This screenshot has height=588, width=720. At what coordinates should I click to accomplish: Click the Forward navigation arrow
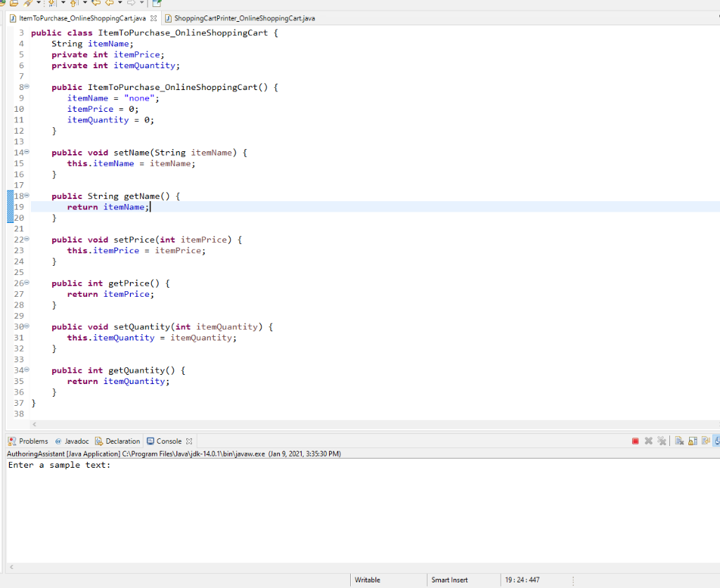tap(131, 3)
